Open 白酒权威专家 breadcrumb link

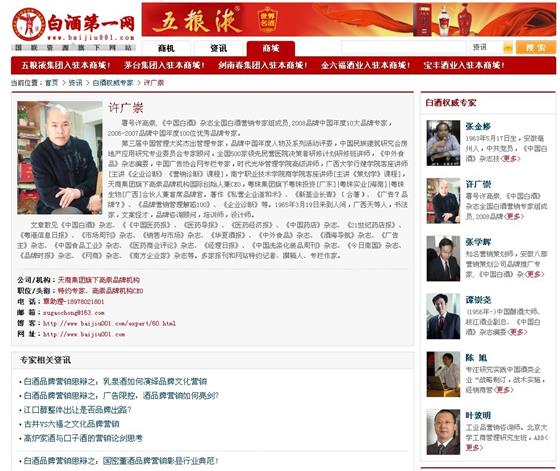coord(113,83)
